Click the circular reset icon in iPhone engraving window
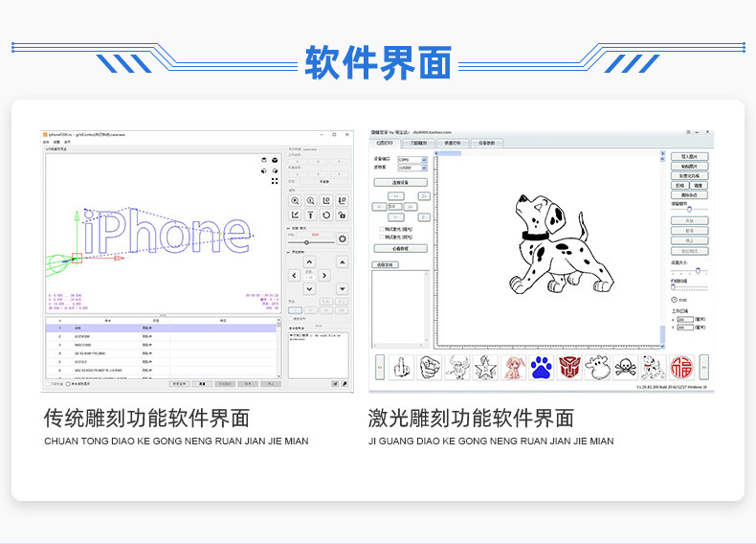 click(x=326, y=215)
